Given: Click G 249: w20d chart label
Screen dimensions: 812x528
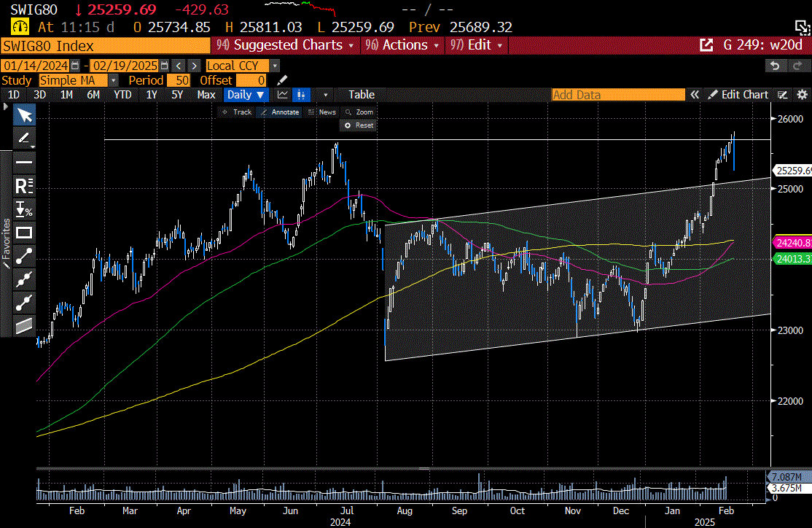Looking at the screenshot, I should click(x=763, y=45).
